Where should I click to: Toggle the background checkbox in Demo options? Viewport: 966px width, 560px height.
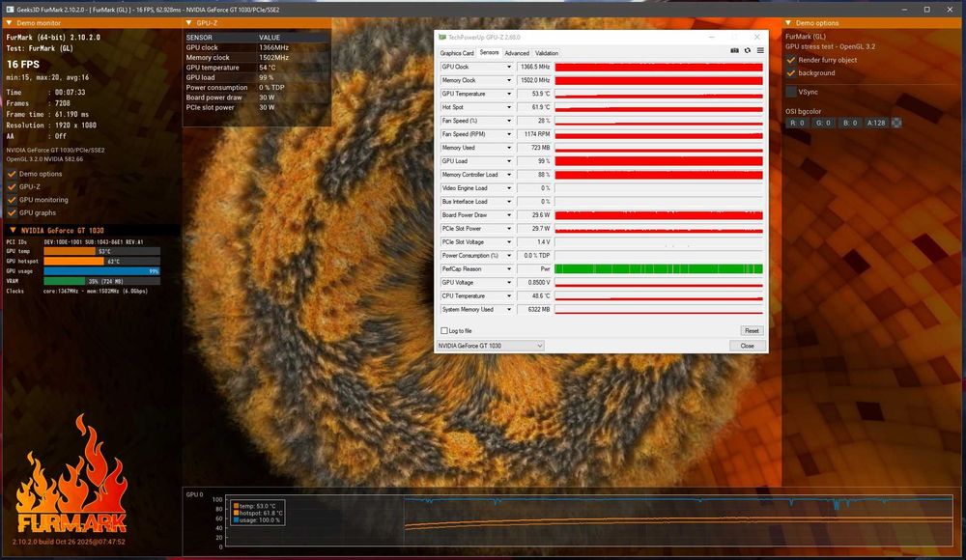[x=791, y=72]
